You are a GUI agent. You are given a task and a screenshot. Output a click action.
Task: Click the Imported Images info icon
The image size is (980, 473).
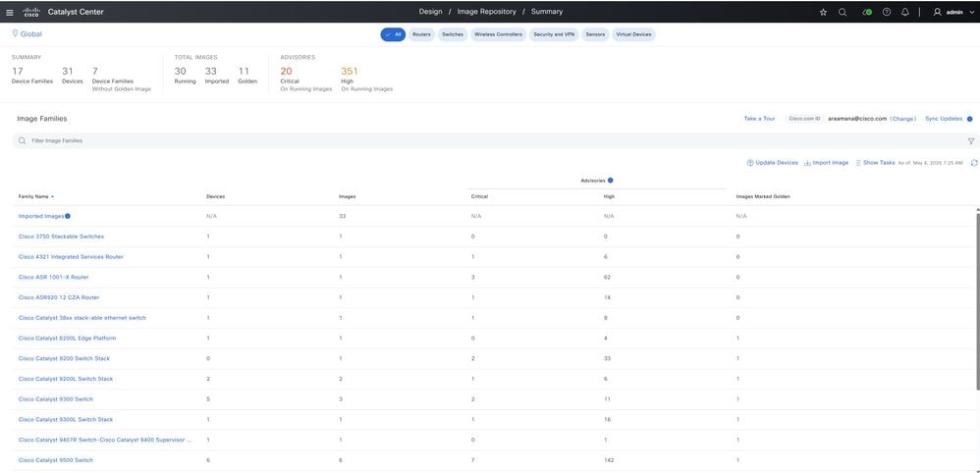point(68,216)
